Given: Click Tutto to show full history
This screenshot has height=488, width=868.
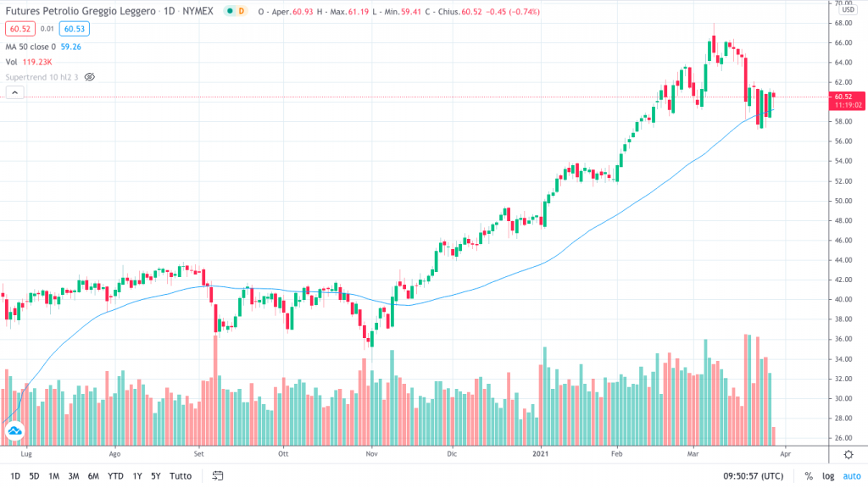Looking at the screenshot, I should (x=181, y=476).
